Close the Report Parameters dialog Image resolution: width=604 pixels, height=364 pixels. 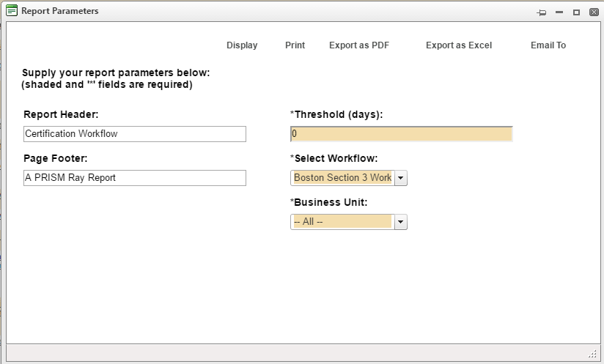[594, 12]
